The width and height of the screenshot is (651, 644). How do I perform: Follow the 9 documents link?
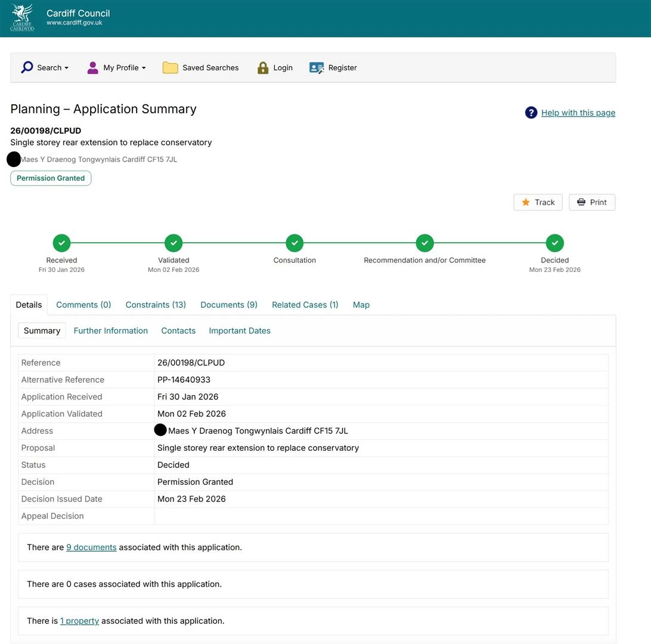(91, 547)
